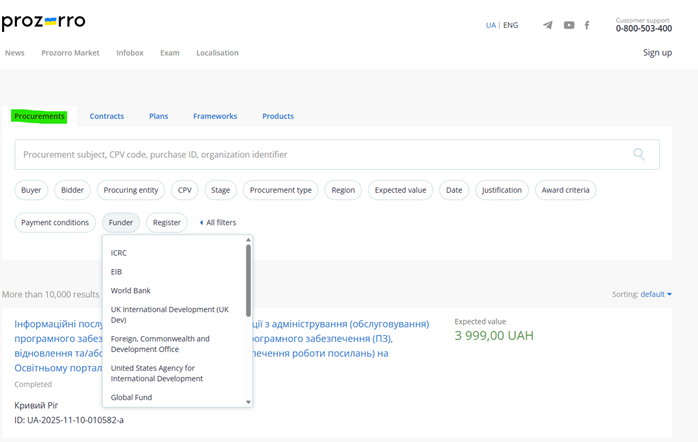The width and height of the screenshot is (698, 442).
Task: Open the YouTube channel icon
Action: (569, 25)
